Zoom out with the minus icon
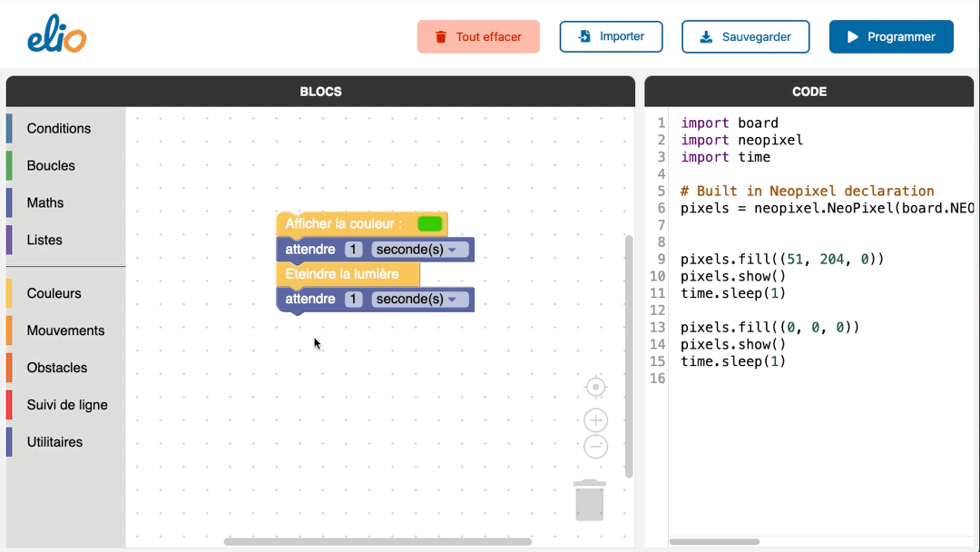 coord(595,447)
